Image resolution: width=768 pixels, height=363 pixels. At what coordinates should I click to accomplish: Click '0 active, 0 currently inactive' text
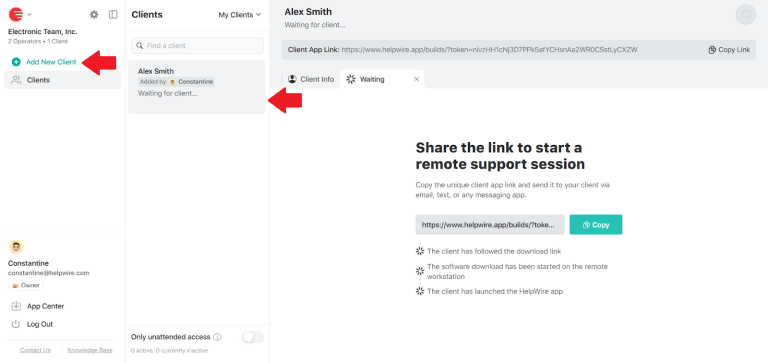(x=169, y=350)
